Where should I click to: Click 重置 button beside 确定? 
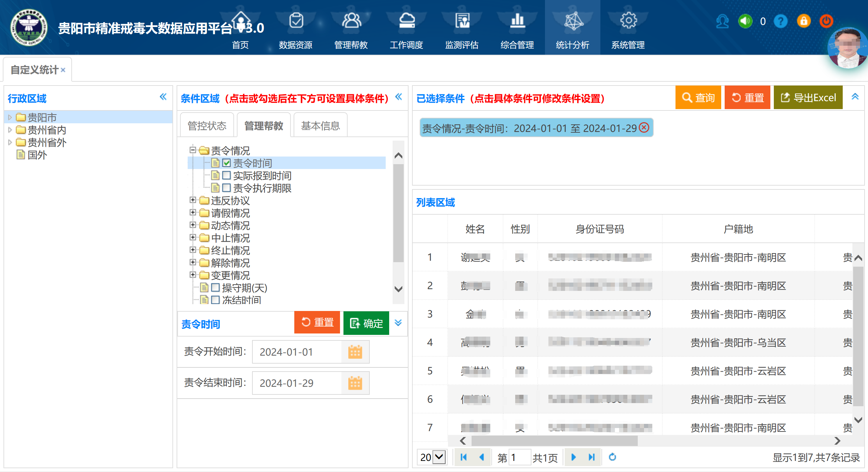(x=317, y=323)
